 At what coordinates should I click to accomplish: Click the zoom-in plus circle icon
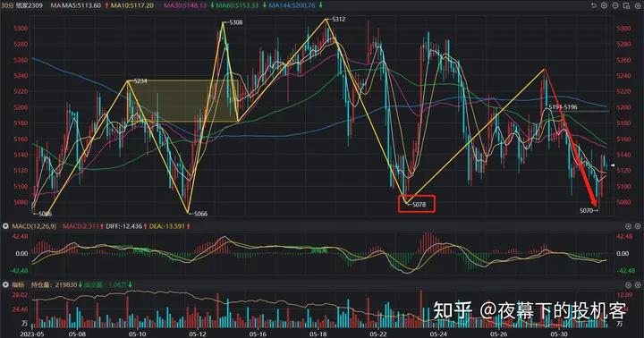tap(604, 5)
